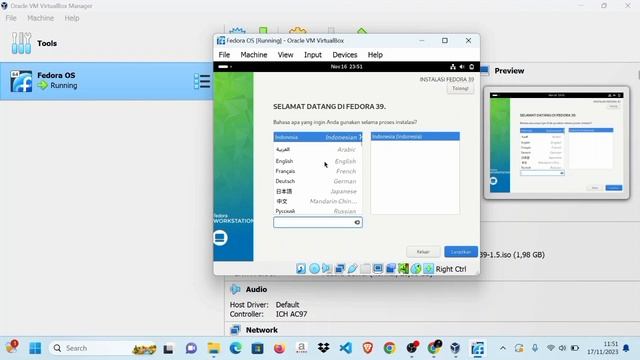This screenshot has height=360, width=640.
Task: Select Tools entry in VirtualBox Manager
Action: click(x=107, y=43)
